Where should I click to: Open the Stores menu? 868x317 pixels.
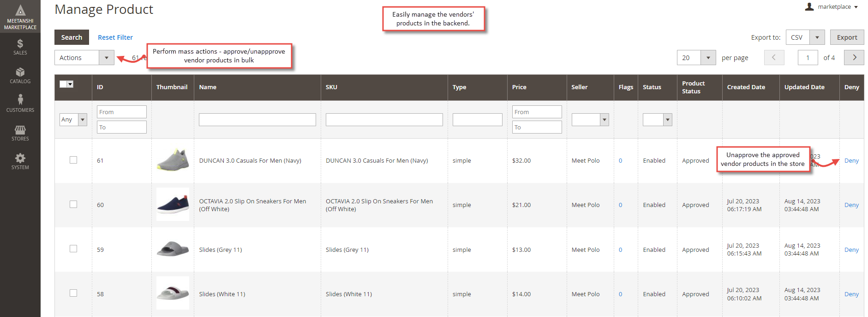20,133
